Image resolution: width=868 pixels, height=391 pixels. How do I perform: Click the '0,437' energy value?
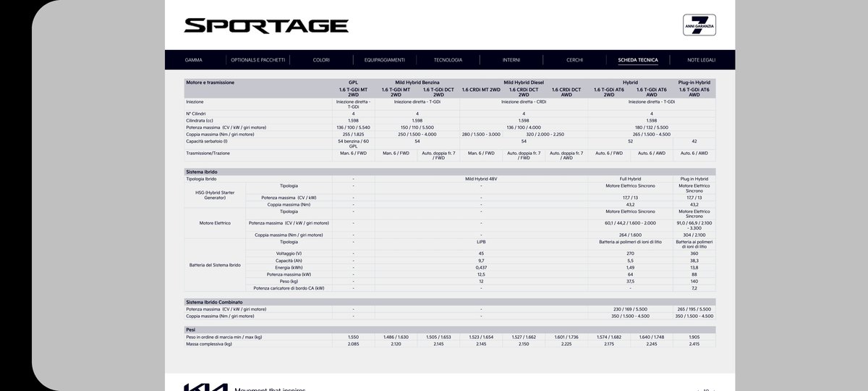pyautogui.click(x=481, y=267)
